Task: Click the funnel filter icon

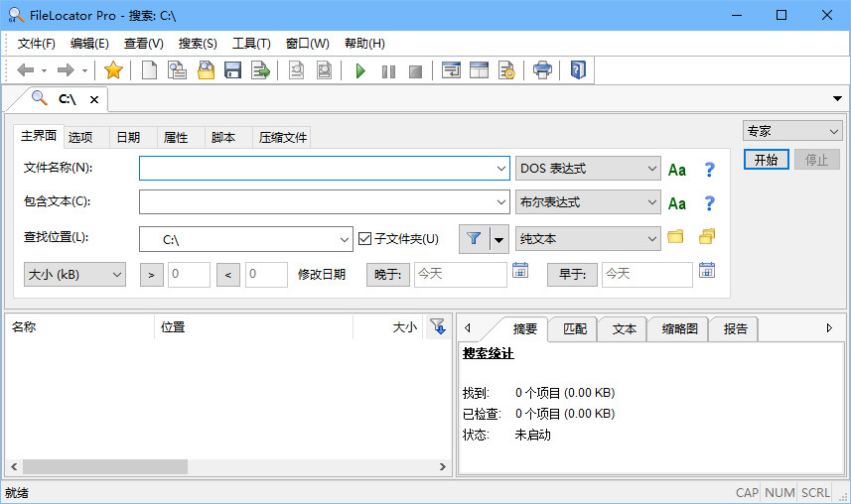Action: pos(474,239)
